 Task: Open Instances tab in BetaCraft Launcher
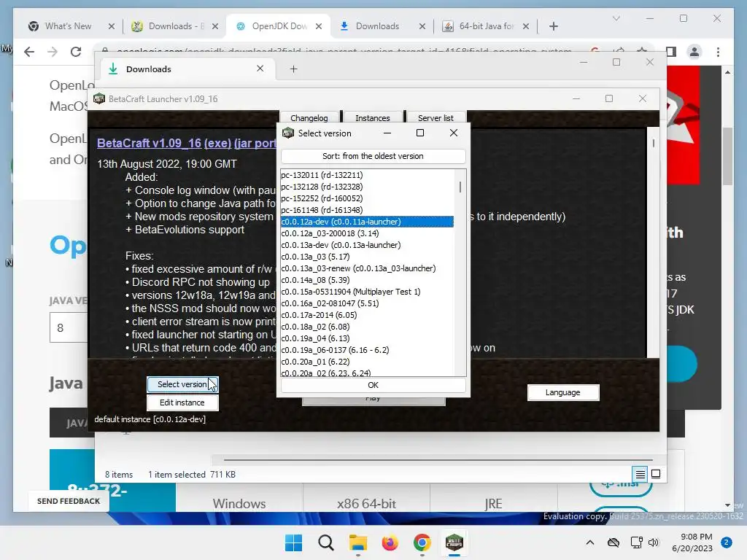373,117
